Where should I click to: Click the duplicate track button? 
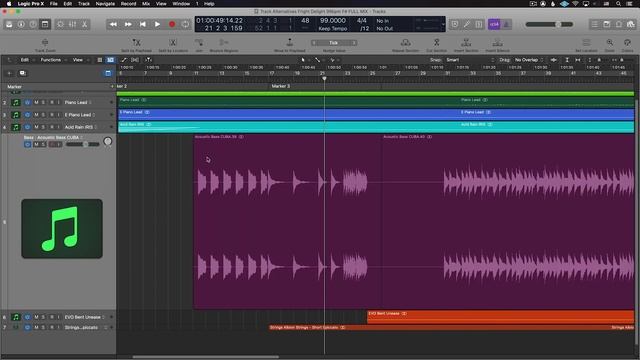[22, 73]
